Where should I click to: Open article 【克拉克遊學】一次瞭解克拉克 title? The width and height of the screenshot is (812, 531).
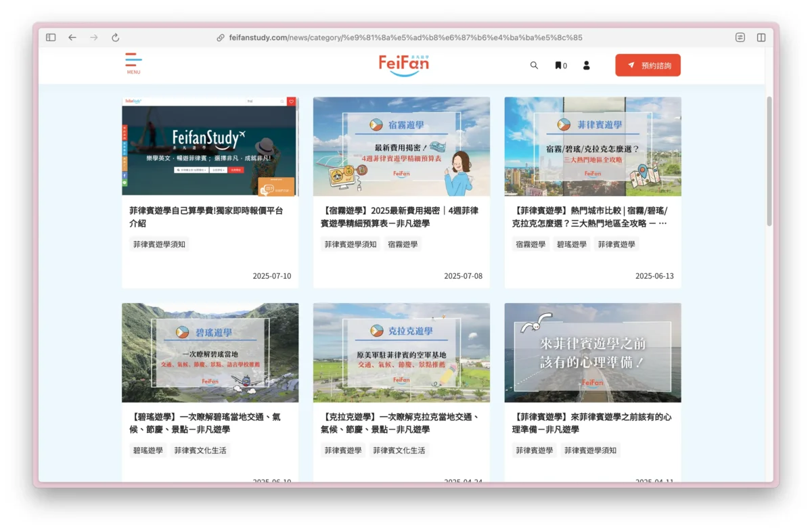tap(400, 423)
